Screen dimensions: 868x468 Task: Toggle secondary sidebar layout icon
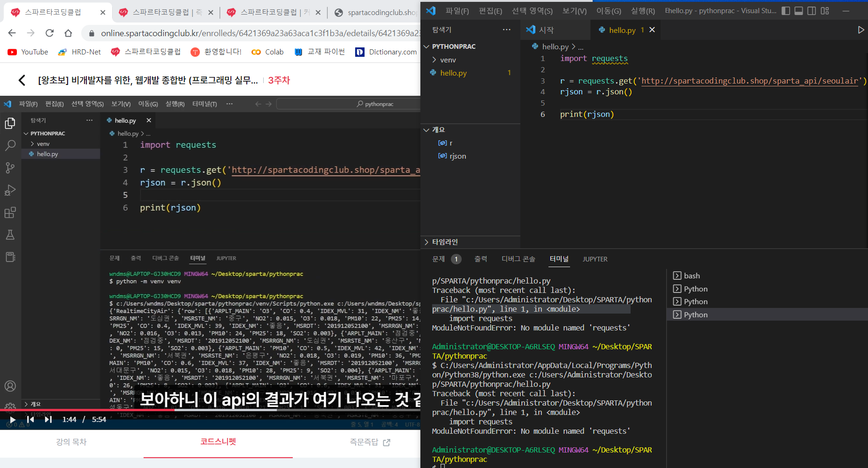pyautogui.click(x=812, y=11)
